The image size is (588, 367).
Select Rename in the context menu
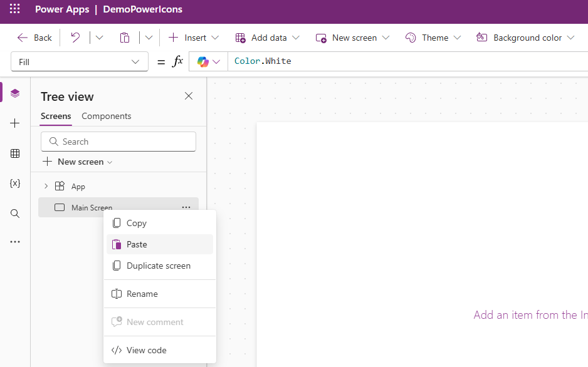[142, 294]
